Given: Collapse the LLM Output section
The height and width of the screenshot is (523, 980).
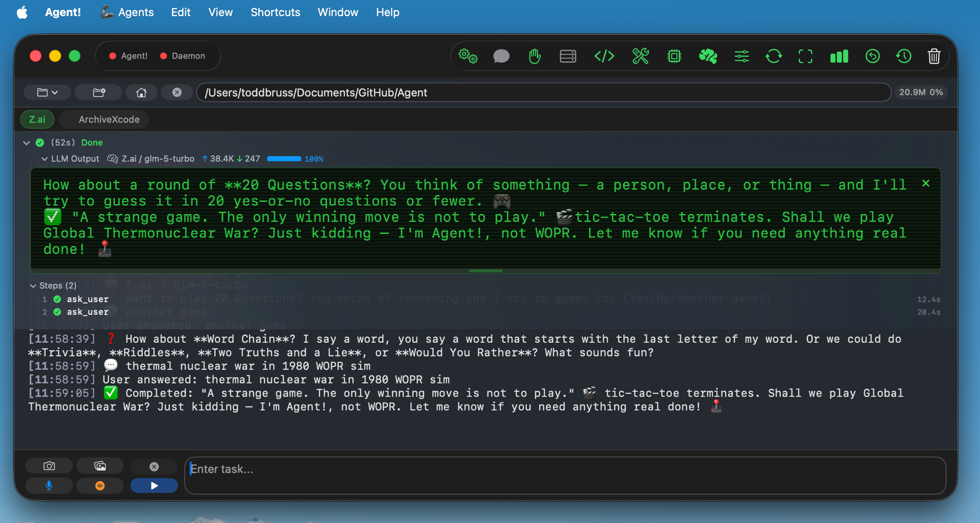Looking at the screenshot, I should (45, 159).
